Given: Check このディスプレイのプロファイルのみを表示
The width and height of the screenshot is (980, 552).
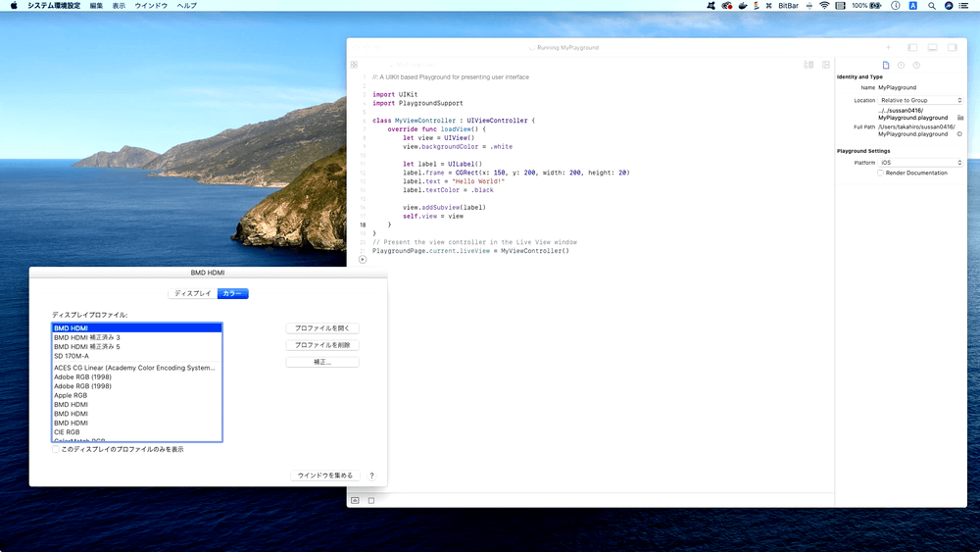Looking at the screenshot, I should (x=56, y=449).
